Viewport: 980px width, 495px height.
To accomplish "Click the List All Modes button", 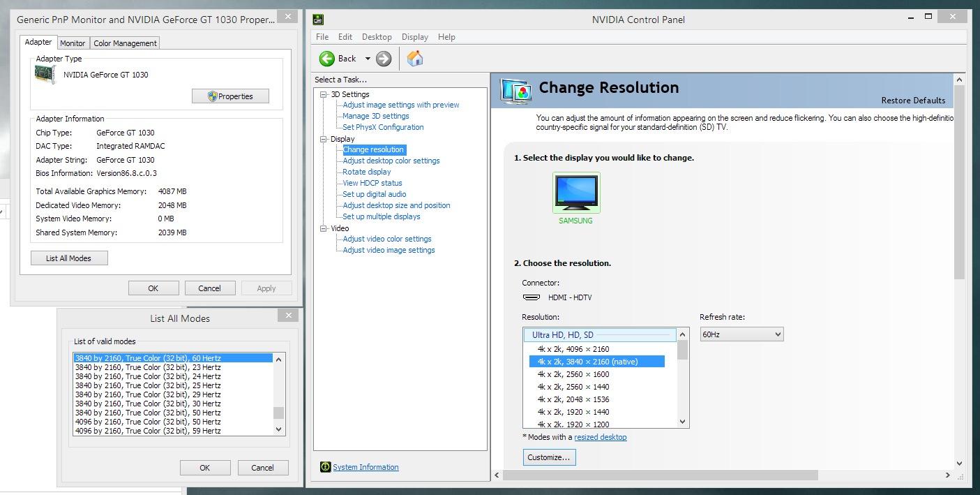I will pyautogui.click(x=68, y=258).
